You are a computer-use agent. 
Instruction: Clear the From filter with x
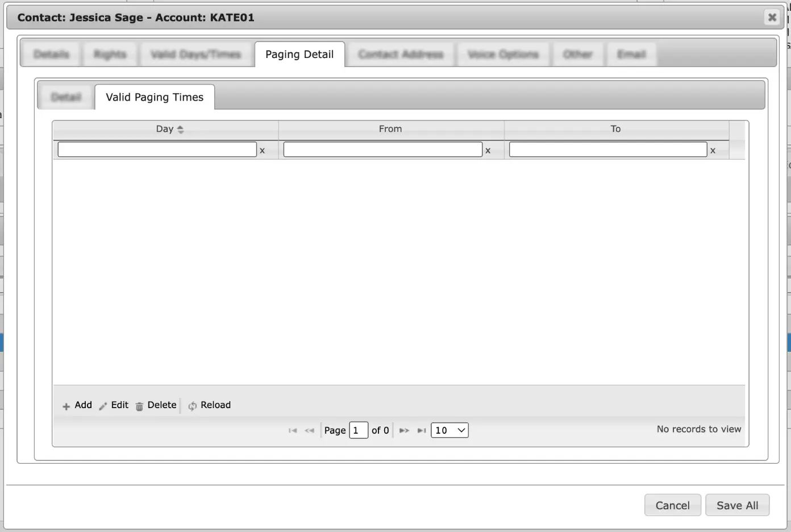[x=488, y=151]
